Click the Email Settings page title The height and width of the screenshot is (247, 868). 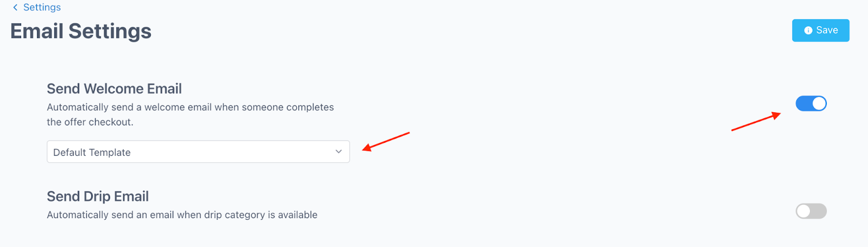(x=81, y=31)
